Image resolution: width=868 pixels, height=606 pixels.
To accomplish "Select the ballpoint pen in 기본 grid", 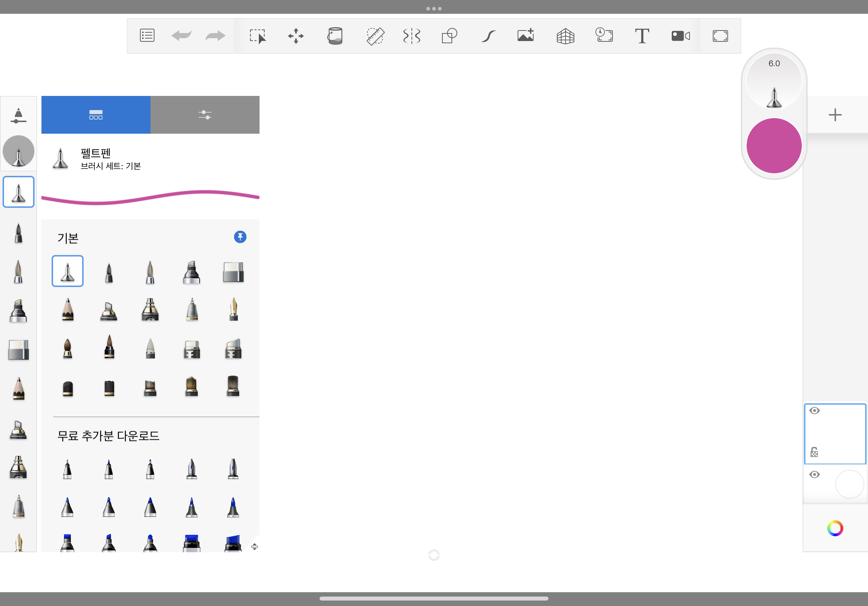I will [x=192, y=310].
